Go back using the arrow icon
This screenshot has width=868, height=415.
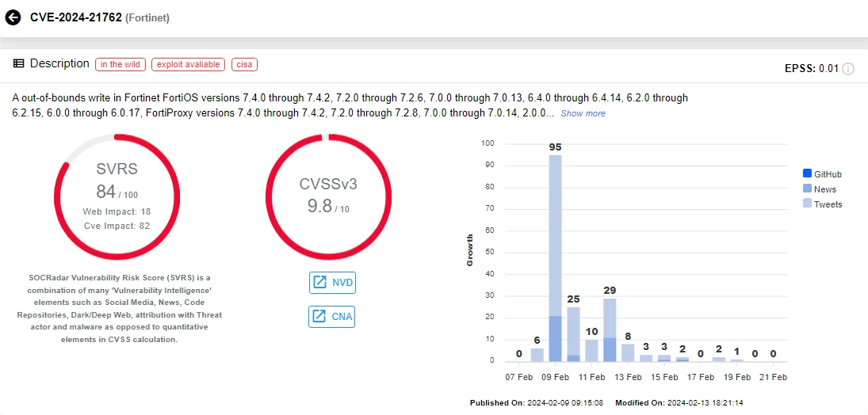(x=12, y=17)
